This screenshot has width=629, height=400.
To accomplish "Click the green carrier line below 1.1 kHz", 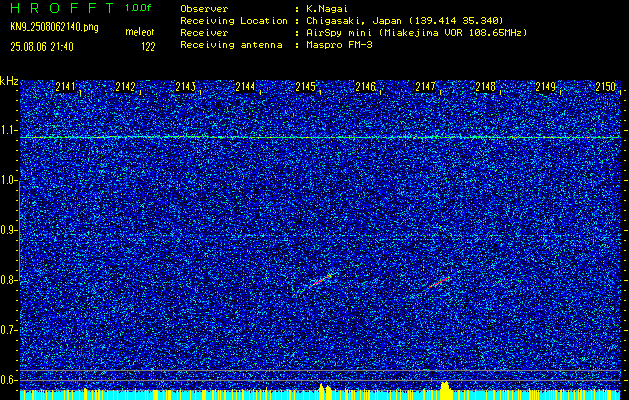I will point(320,138).
